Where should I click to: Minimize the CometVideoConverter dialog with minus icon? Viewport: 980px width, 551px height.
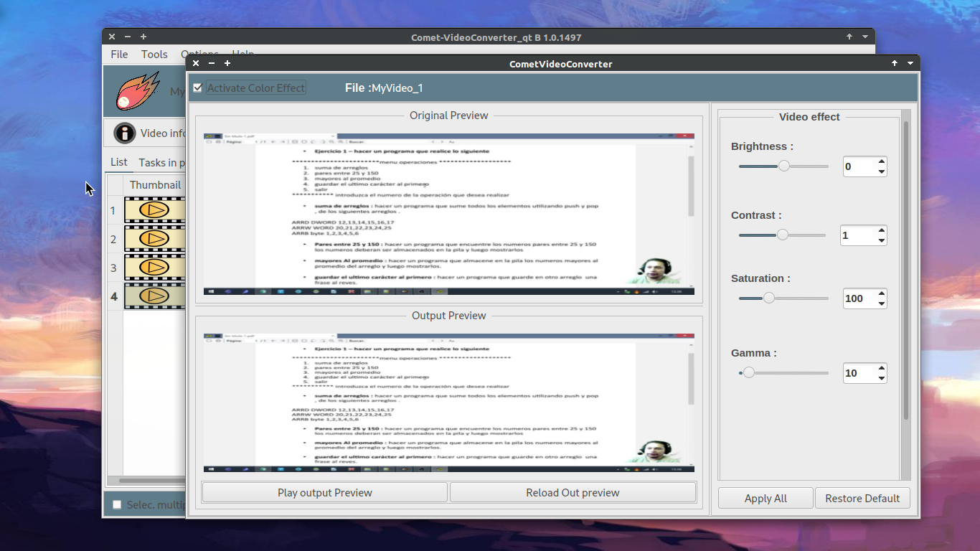coord(212,63)
